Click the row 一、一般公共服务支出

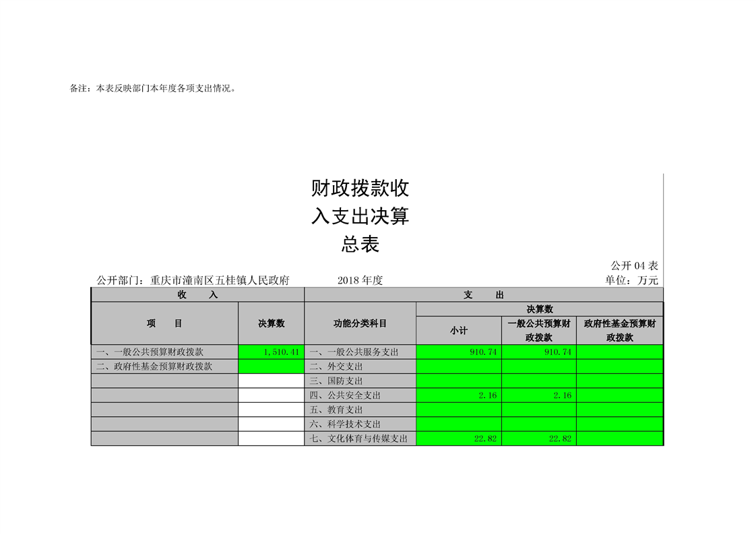pos(360,352)
